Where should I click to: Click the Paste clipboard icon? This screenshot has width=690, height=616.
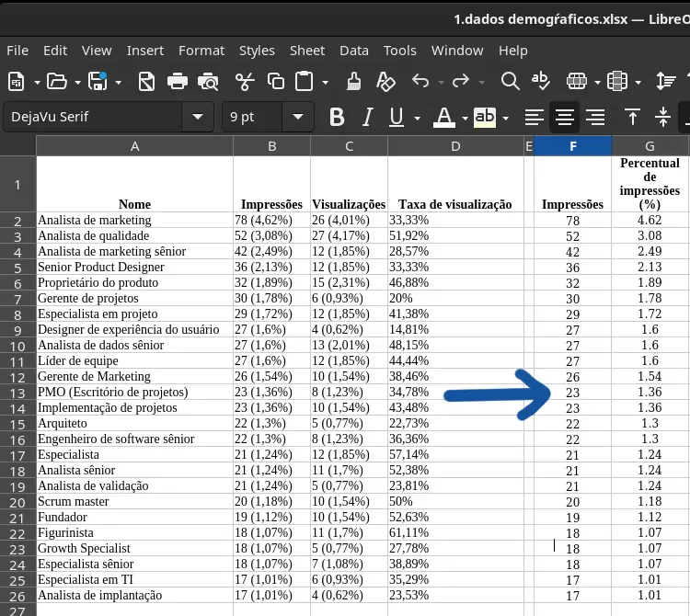pos(305,81)
